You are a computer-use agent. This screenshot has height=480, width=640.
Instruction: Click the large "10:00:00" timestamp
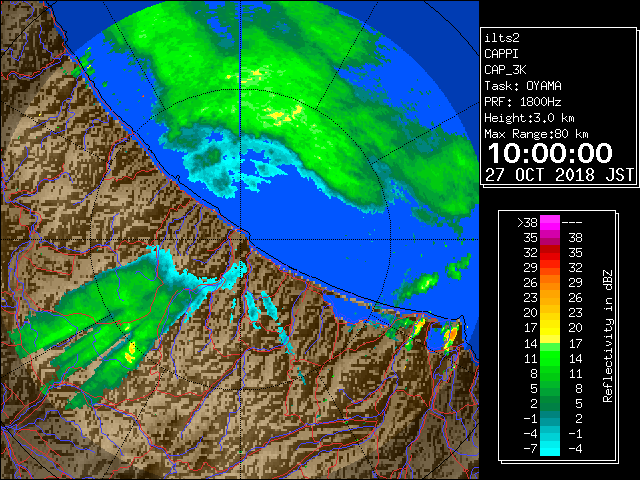550,153
